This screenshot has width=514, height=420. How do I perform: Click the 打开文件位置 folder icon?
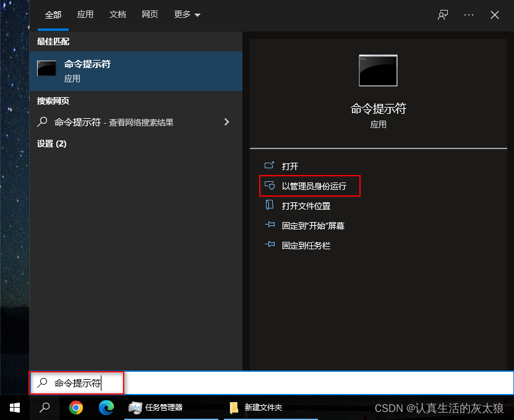tap(269, 205)
